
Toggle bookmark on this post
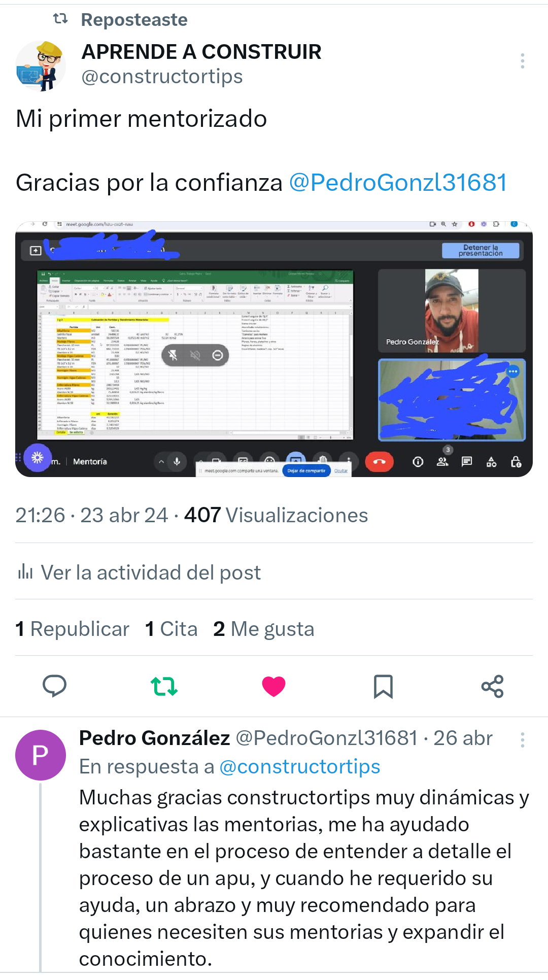click(383, 686)
